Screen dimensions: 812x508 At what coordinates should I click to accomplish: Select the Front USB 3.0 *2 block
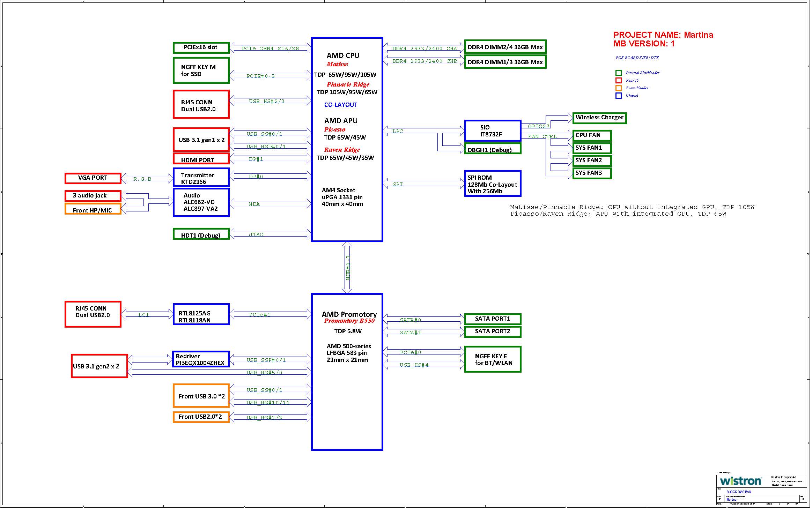coord(201,396)
